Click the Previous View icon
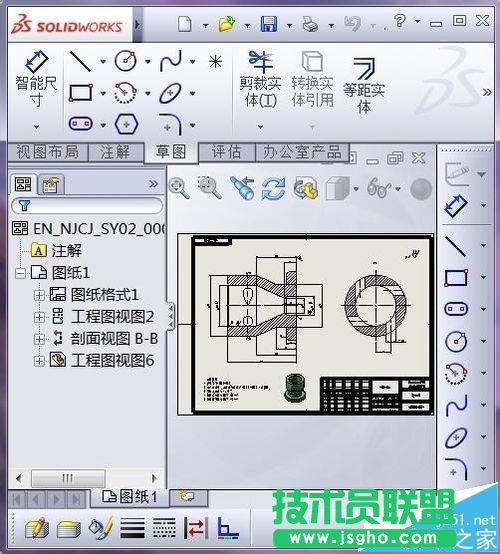This screenshot has height=554, width=500. 243,188
